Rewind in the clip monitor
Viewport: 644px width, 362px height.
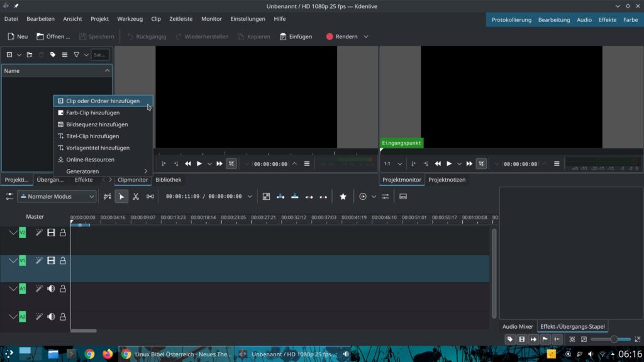[187, 164]
